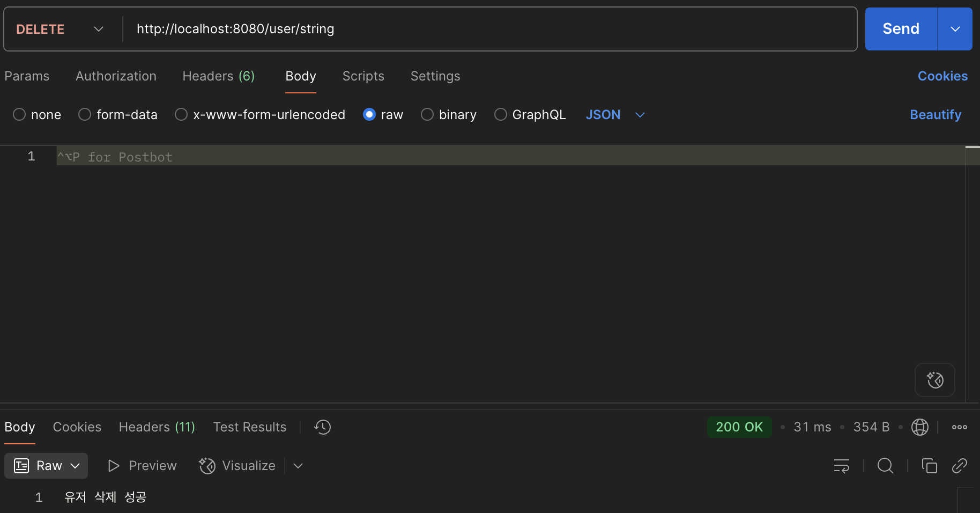
Task: Select the request Body tab
Action: (301, 76)
